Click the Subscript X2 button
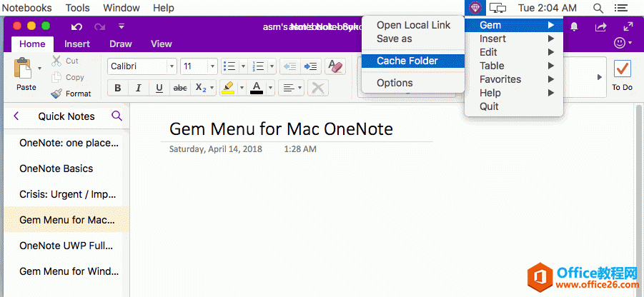 pos(200,88)
